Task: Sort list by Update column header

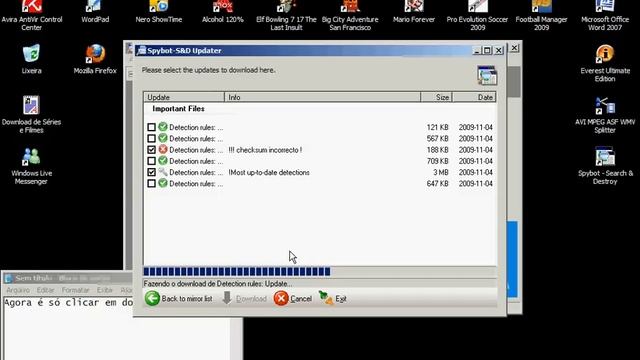Action: pos(184,97)
